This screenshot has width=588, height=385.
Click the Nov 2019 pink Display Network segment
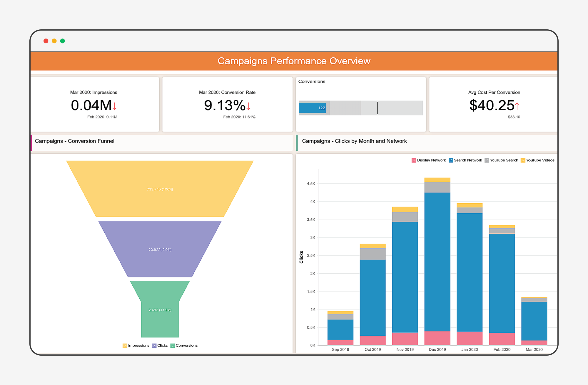[x=405, y=339]
